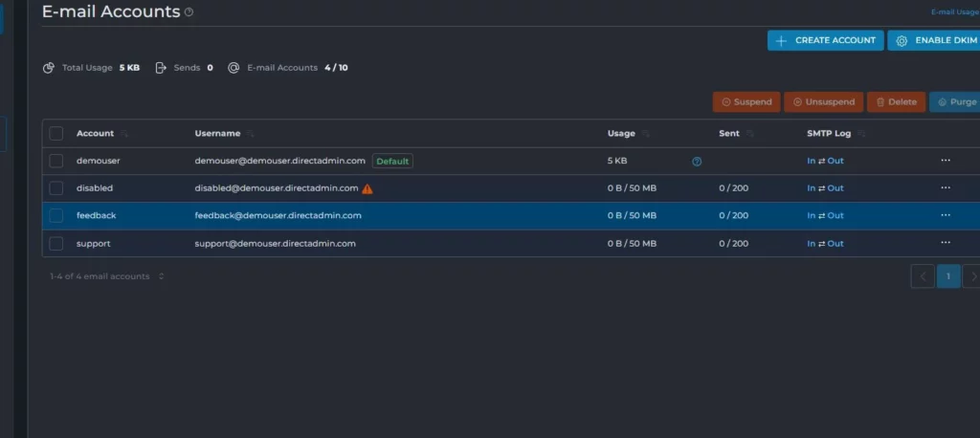980x438 pixels.
Task: Check the demouser account checkbox
Action: point(56,161)
